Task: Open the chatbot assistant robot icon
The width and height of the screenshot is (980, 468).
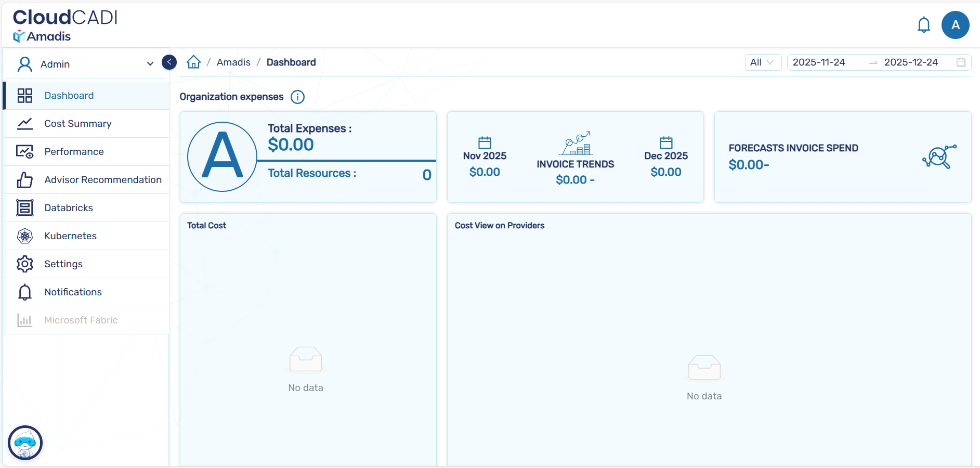Action: coord(25,443)
